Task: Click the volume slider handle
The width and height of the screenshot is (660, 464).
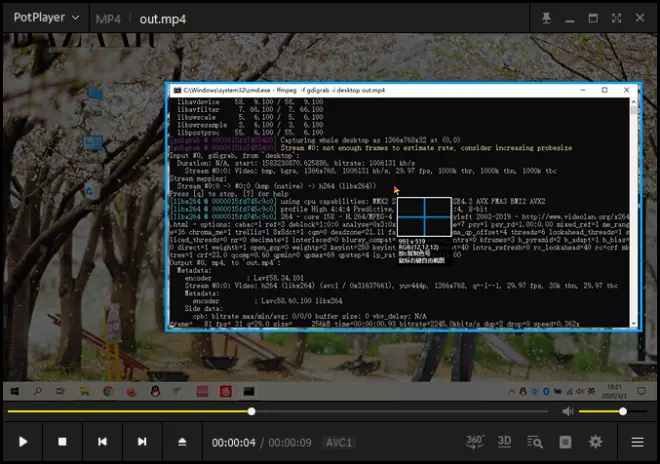Action: pos(623,411)
